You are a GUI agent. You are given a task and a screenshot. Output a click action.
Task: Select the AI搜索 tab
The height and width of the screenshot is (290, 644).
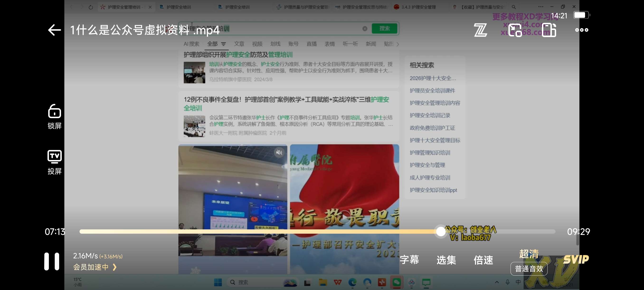pos(191,44)
